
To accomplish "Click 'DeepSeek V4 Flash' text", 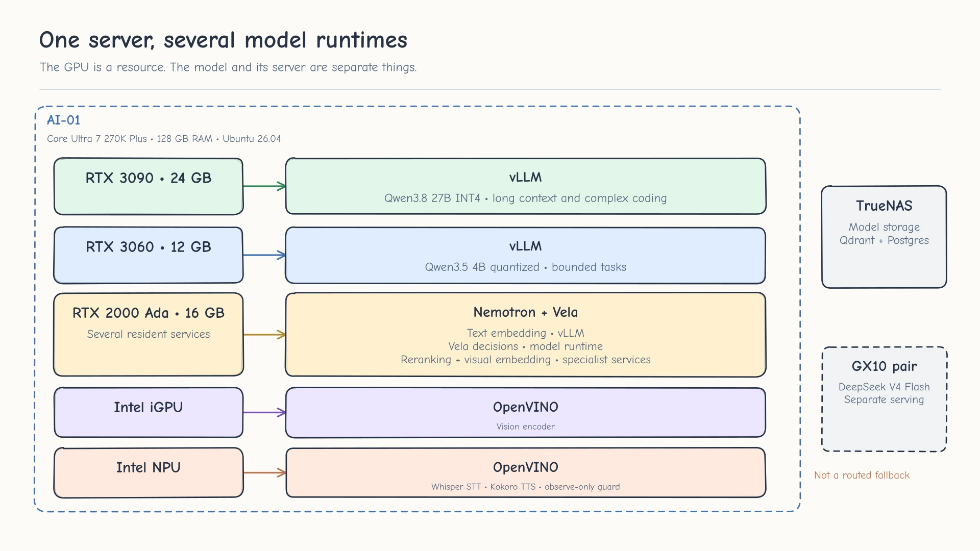I will (x=884, y=387).
